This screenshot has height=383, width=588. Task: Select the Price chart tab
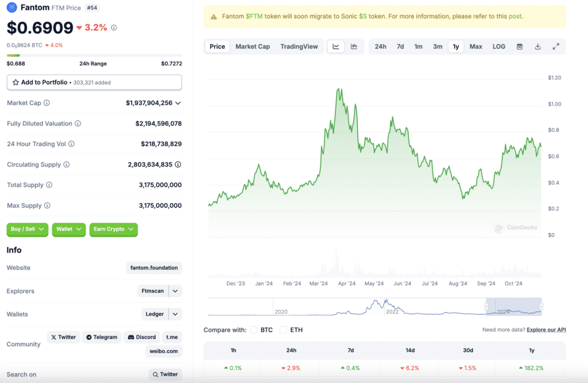[217, 47]
